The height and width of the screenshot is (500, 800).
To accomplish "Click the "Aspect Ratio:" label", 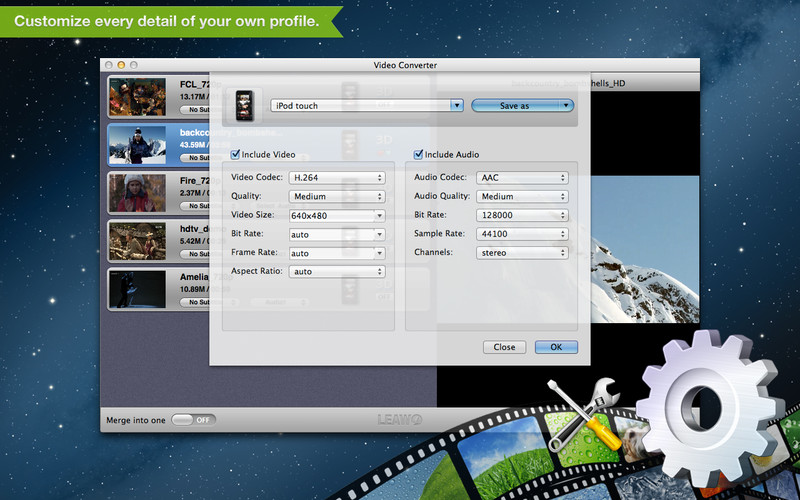I will coord(257,271).
